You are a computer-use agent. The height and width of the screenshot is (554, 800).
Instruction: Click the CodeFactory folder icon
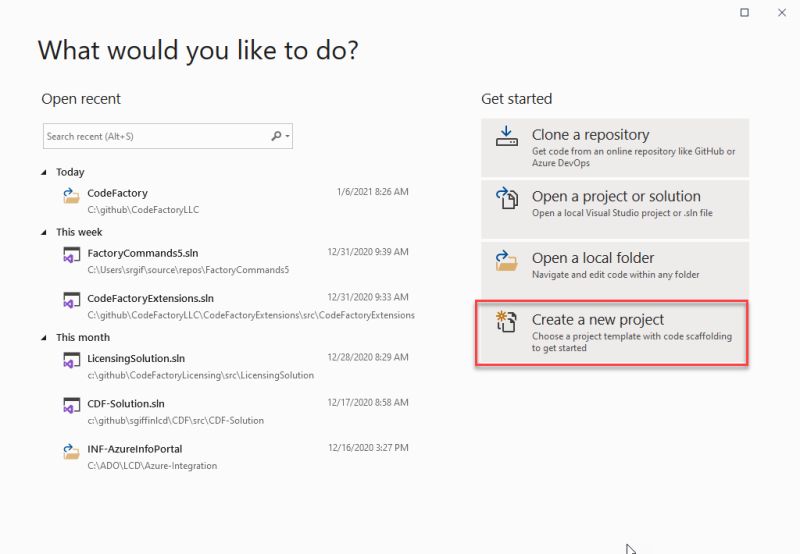click(x=71, y=195)
